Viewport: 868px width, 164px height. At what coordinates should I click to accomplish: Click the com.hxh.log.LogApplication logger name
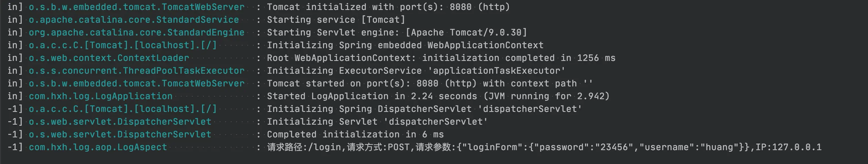(x=100, y=96)
